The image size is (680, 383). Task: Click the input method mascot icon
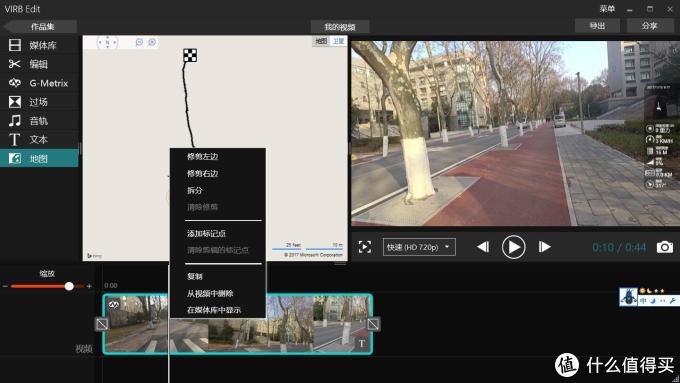628,297
